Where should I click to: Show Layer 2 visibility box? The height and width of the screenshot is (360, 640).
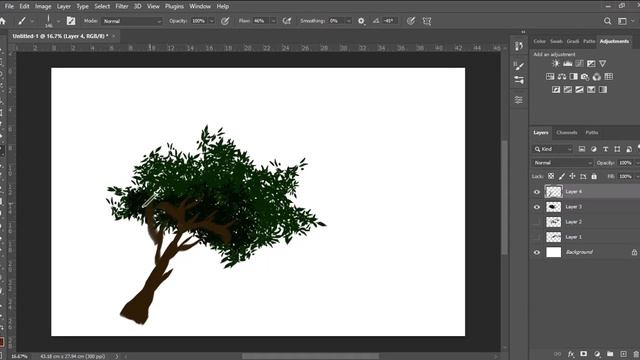point(537,222)
